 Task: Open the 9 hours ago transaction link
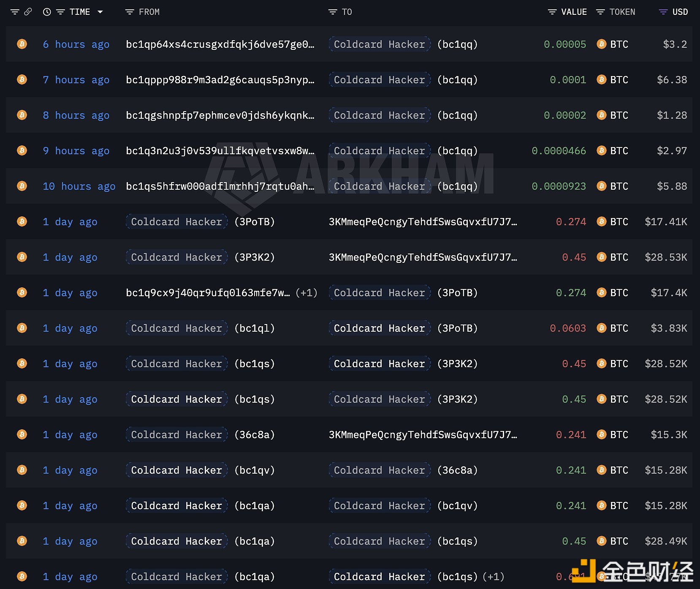pyautogui.click(x=76, y=151)
